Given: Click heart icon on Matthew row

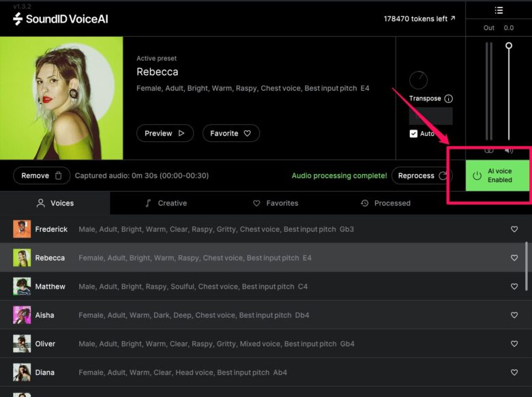Looking at the screenshot, I should (x=514, y=286).
